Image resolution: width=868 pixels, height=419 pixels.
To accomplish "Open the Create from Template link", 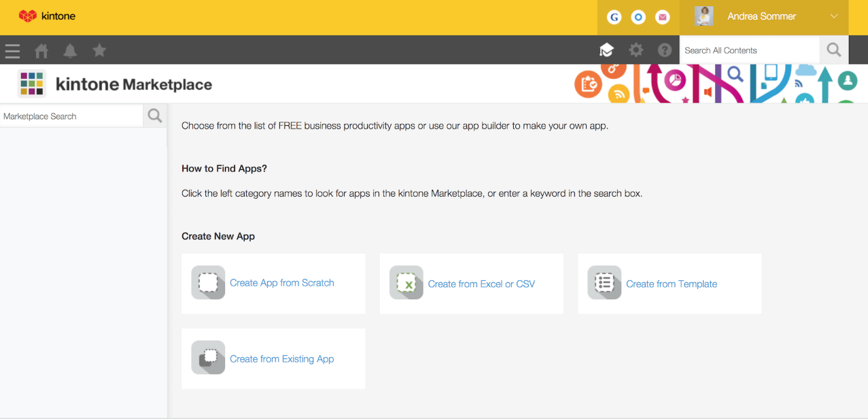I will pos(672,284).
